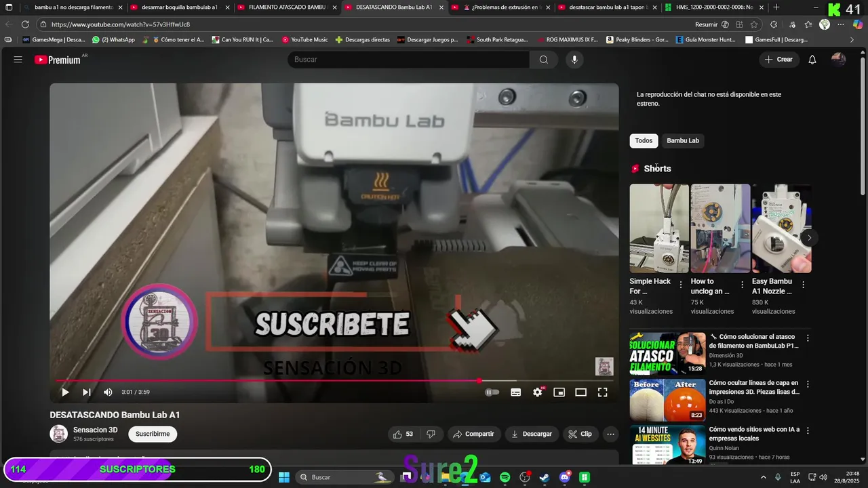Click the Descargar button
The image size is (868, 488).
(x=532, y=434)
